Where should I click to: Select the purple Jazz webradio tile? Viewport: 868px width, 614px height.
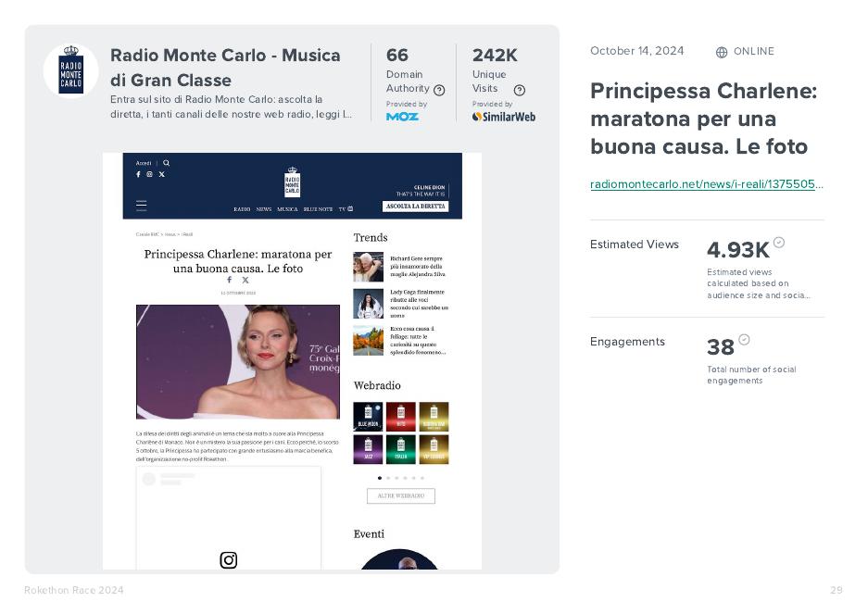pos(368,449)
